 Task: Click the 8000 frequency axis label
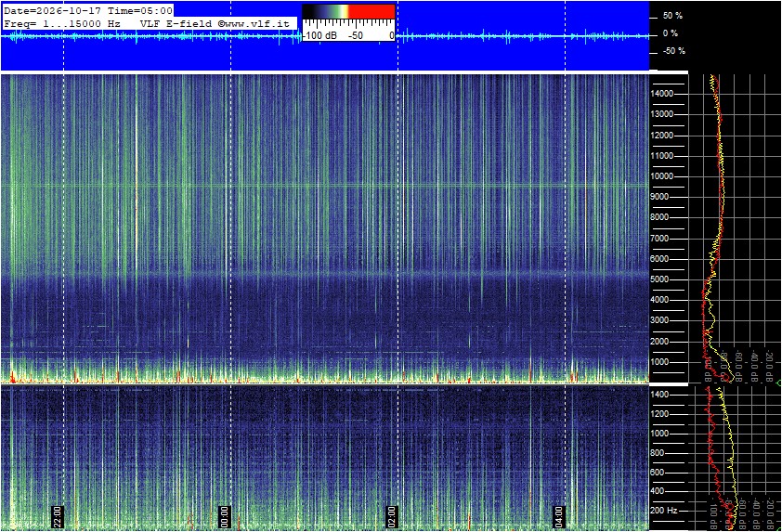click(659, 217)
